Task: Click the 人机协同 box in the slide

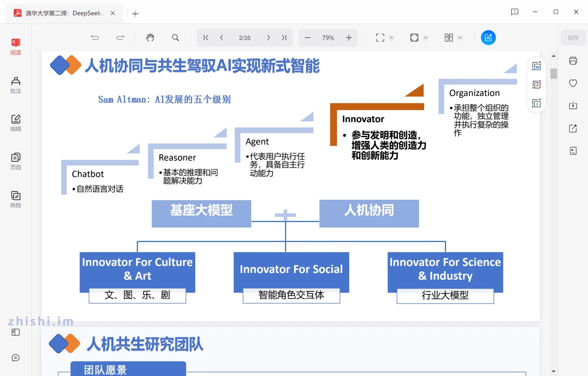Action: tap(369, 213)
